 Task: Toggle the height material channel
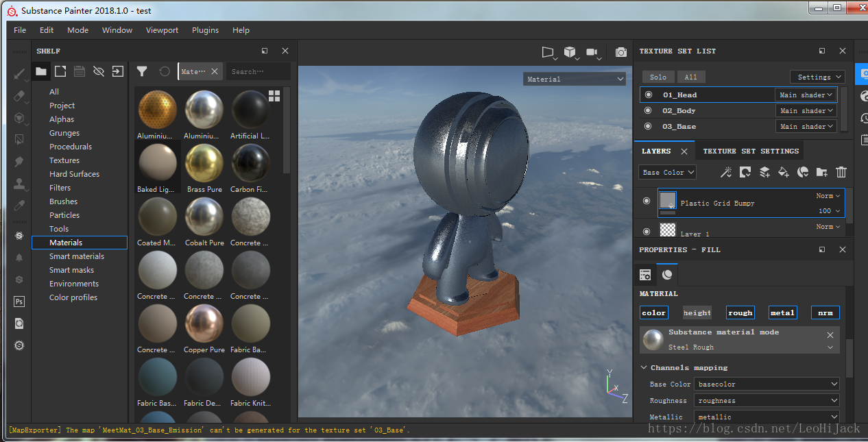point(697,312)
